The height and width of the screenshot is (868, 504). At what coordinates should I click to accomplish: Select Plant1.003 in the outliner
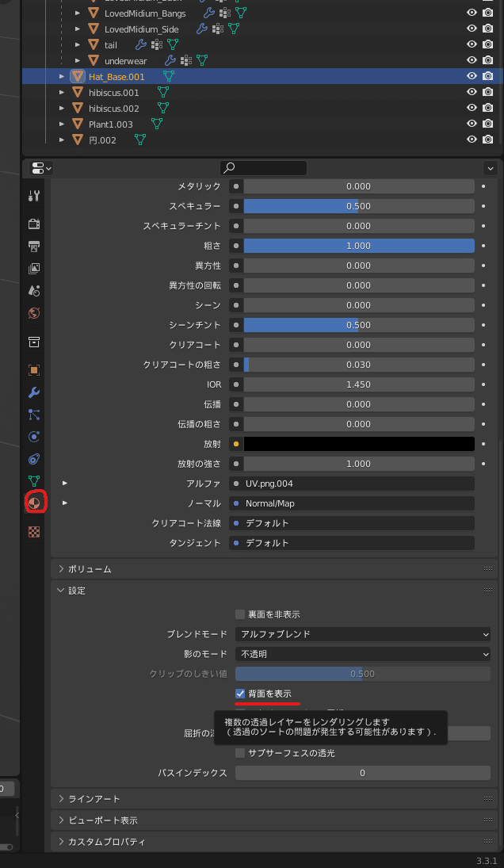point(110,124)
